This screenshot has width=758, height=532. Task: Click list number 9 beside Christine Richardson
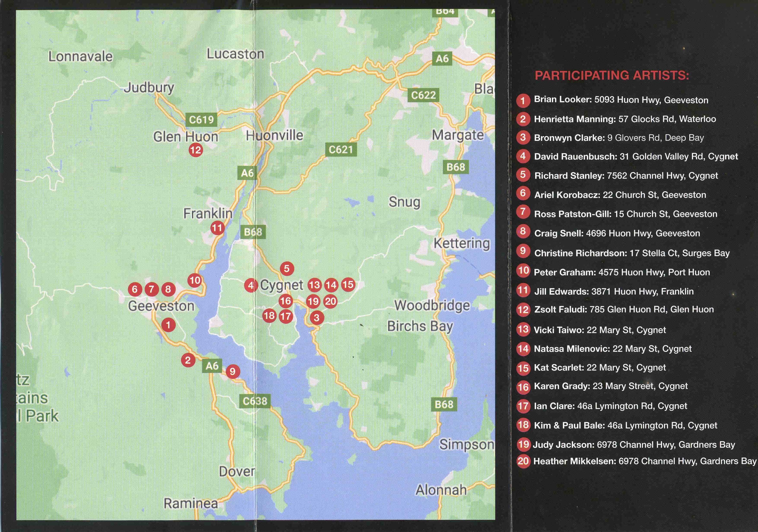523,251
